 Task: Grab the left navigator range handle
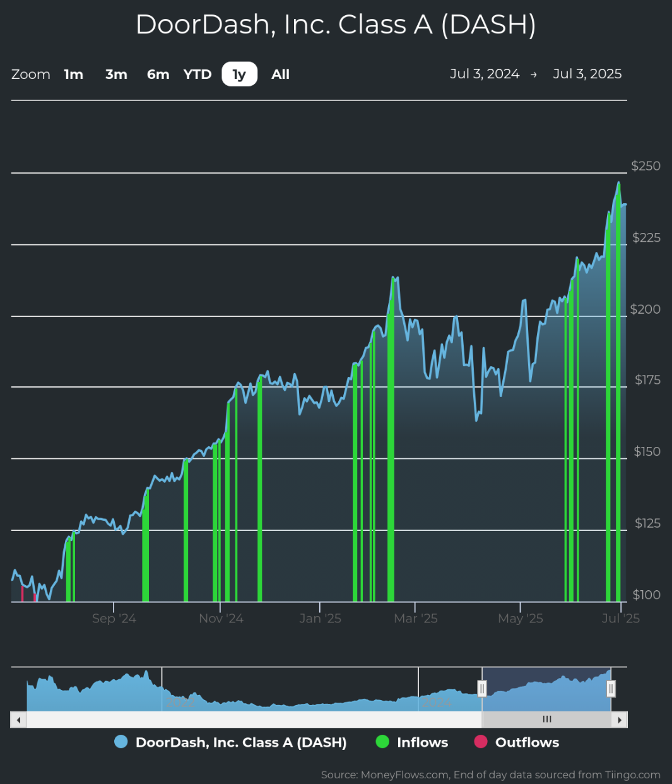tap(482, 688)
